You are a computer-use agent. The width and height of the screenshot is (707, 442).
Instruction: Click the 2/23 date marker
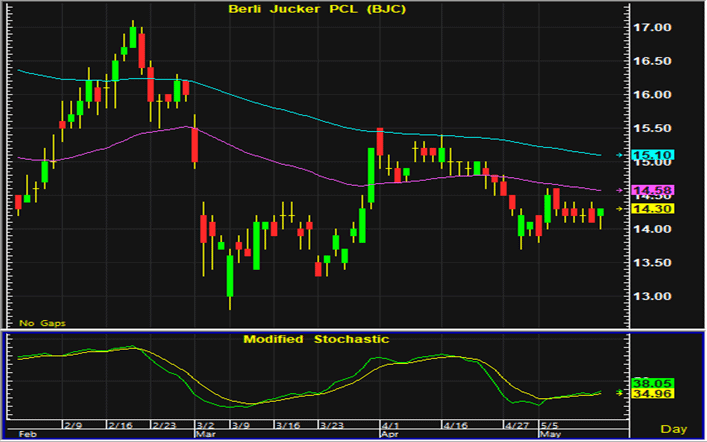(164, 425)
